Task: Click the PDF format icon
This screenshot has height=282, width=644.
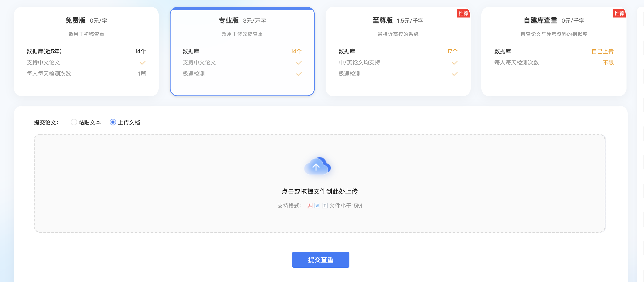Action: pyautogui.click(x=309, y=206)
